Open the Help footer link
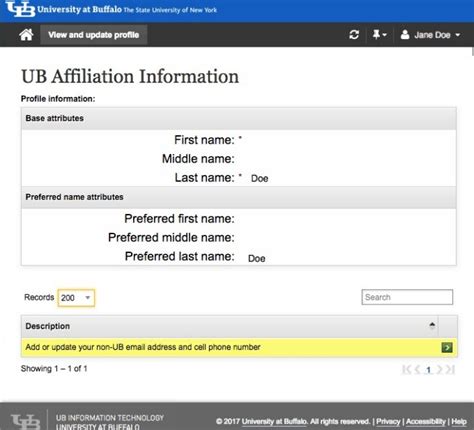The image size is (474, 430). (459, 422)
